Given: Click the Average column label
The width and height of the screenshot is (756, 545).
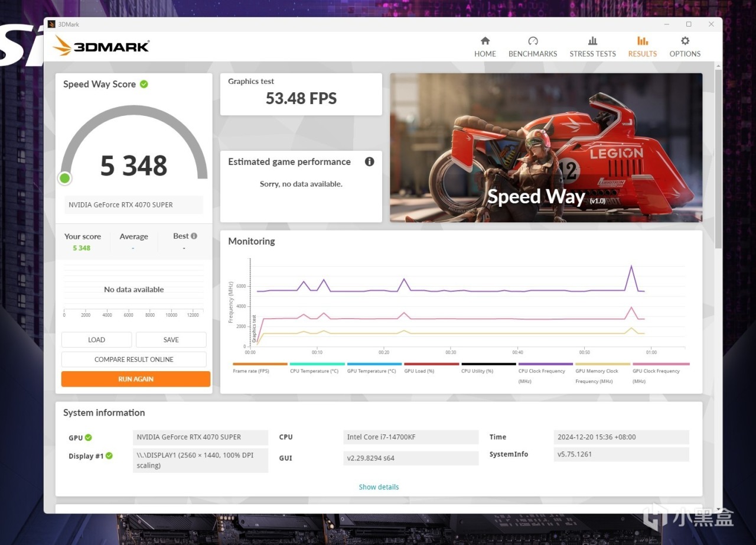Looking at the screenshot, I should (133, 236).
